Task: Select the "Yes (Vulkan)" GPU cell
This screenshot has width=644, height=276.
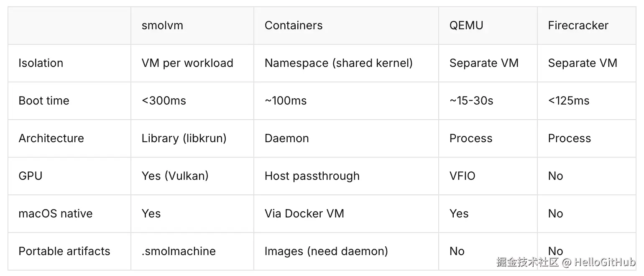Action: click(x=175, y=176)
